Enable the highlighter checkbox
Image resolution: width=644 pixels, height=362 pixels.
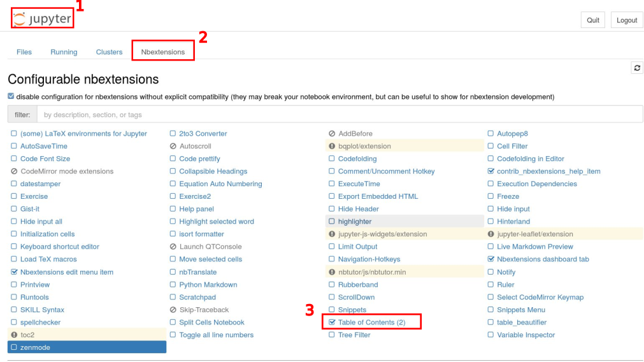coord(331,221)
